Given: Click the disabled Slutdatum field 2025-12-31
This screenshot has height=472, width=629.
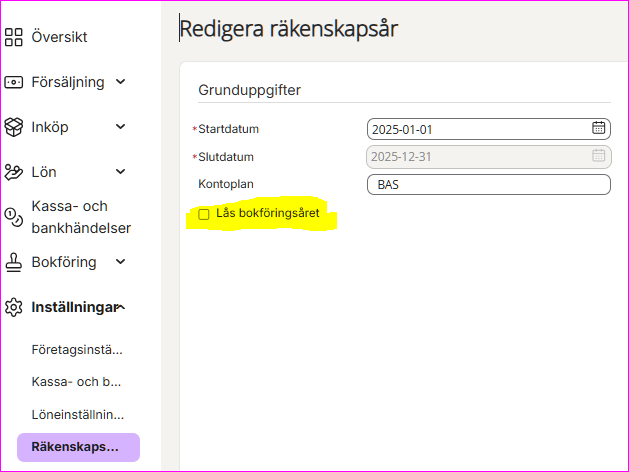Looking at the screenshot, I should (489, 157).
